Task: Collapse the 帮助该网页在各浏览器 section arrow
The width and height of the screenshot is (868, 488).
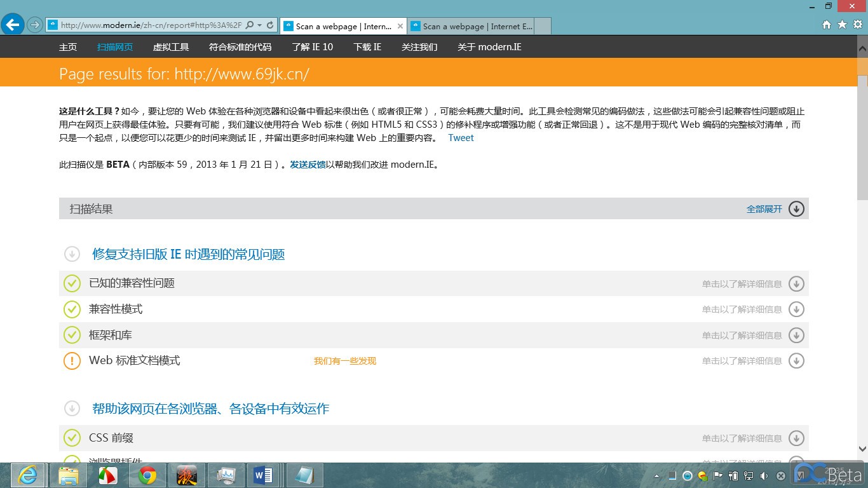Action: 72,409
